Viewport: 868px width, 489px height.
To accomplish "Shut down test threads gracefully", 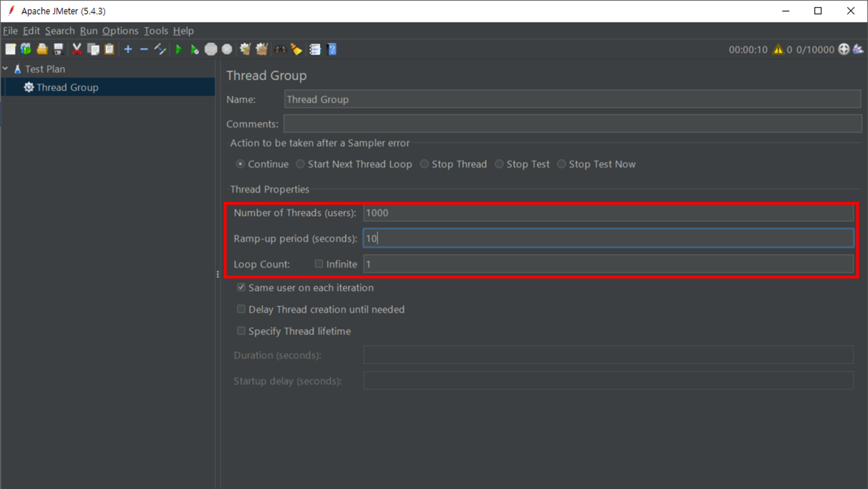I will tap(227, 49).
